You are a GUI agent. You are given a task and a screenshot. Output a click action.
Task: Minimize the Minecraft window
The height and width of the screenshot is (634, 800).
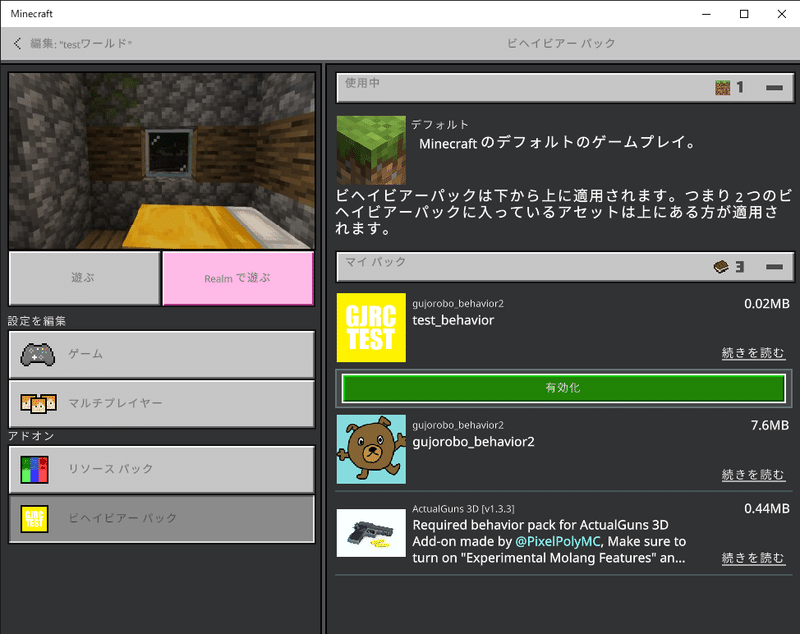pos(706,14)
